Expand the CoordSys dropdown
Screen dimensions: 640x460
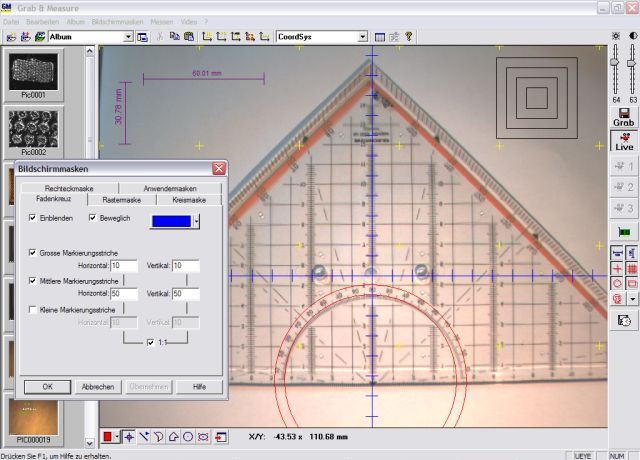pyautogui.click(x=365, y=37)
